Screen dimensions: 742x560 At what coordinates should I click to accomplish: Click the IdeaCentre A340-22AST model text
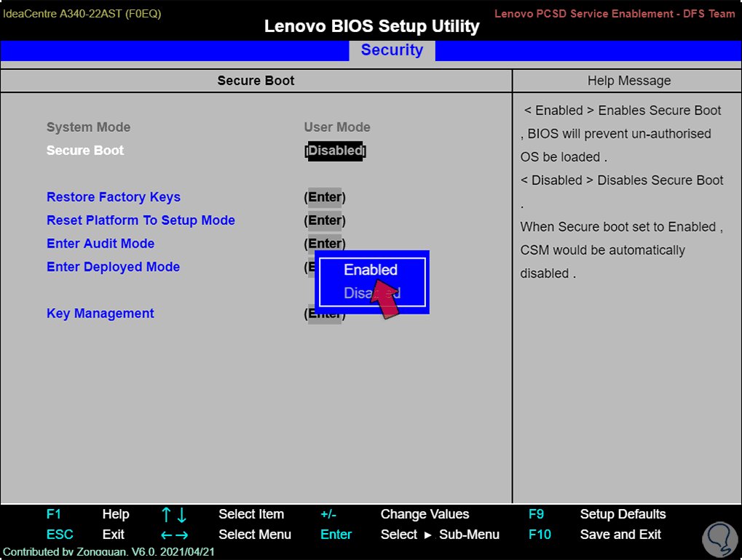coord(82,14)
